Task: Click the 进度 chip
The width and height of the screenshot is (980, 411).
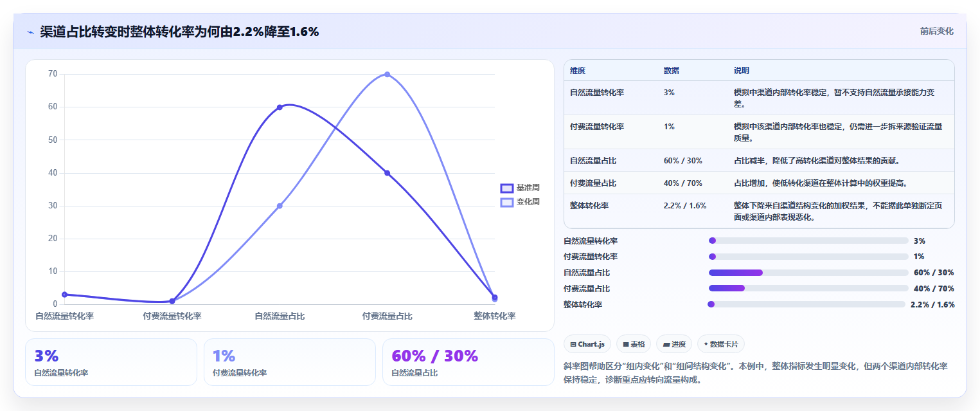Action: click(x=674, y=344)
